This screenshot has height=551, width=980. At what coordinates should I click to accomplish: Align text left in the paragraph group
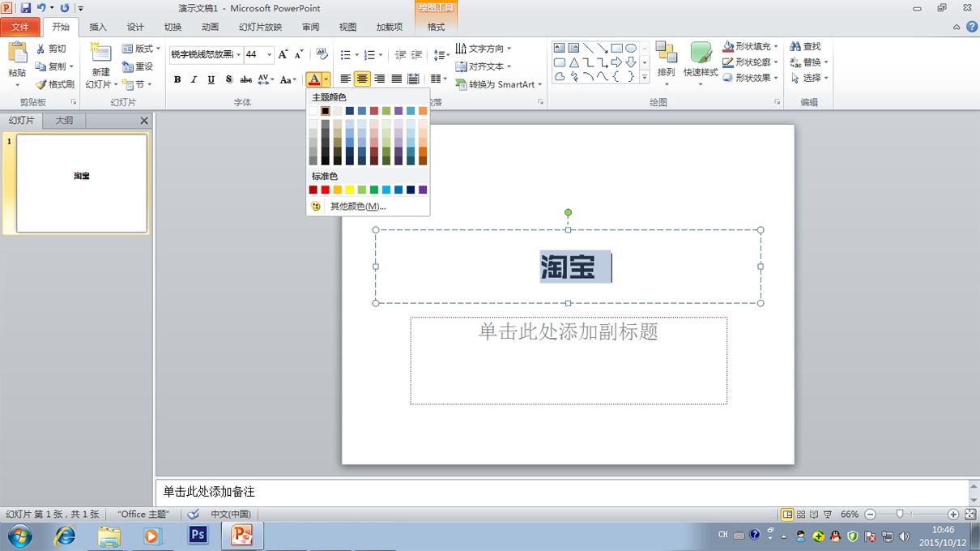click(x=346, y=79)
